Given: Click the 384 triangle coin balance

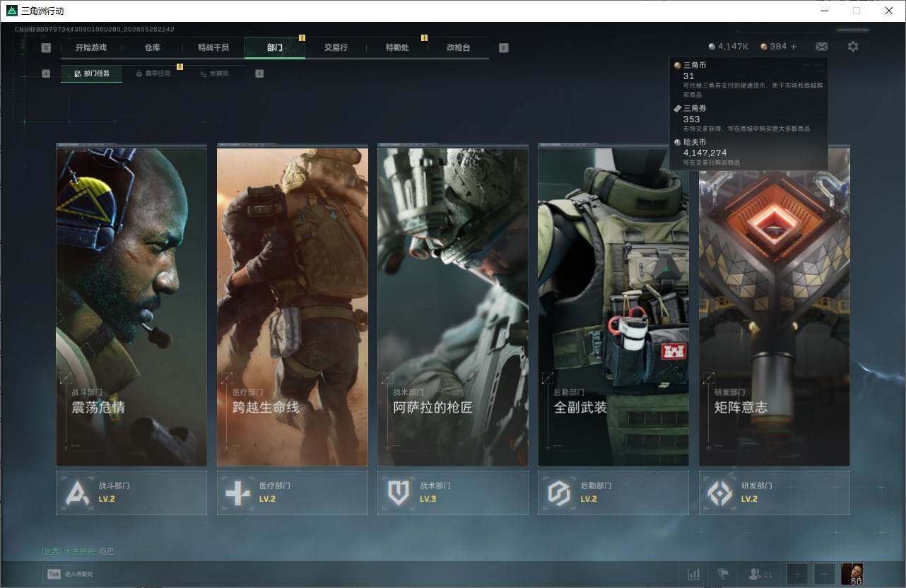Looking at the screenshot, I should click(774, 47).
